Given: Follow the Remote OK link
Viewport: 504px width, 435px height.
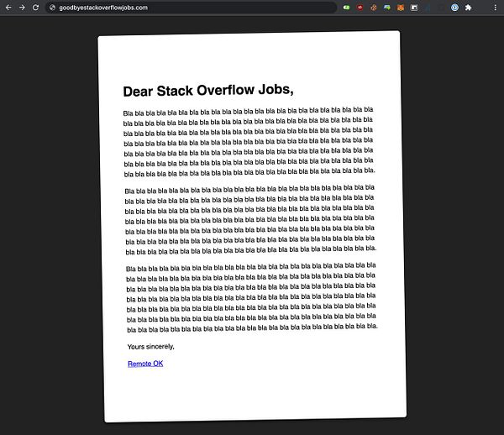Looking at the screenshot, I should [x=145, y=364].
